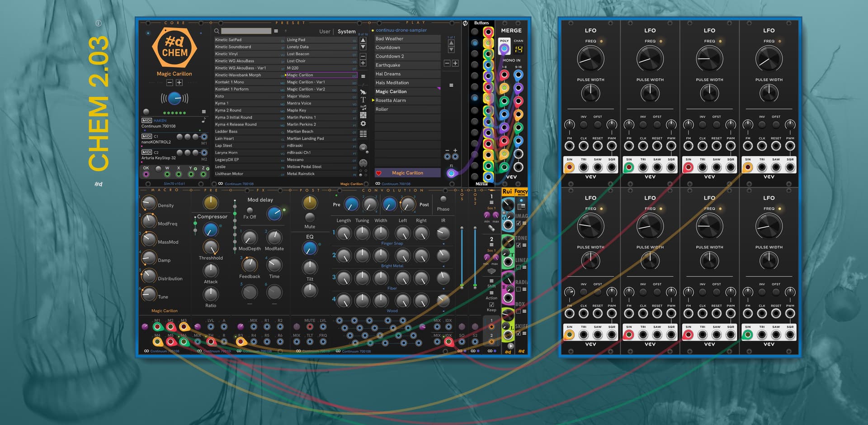The image size is (868, 425).
Task: Click the VCV logo on the MERGE module
Action: tap(511, 177)
